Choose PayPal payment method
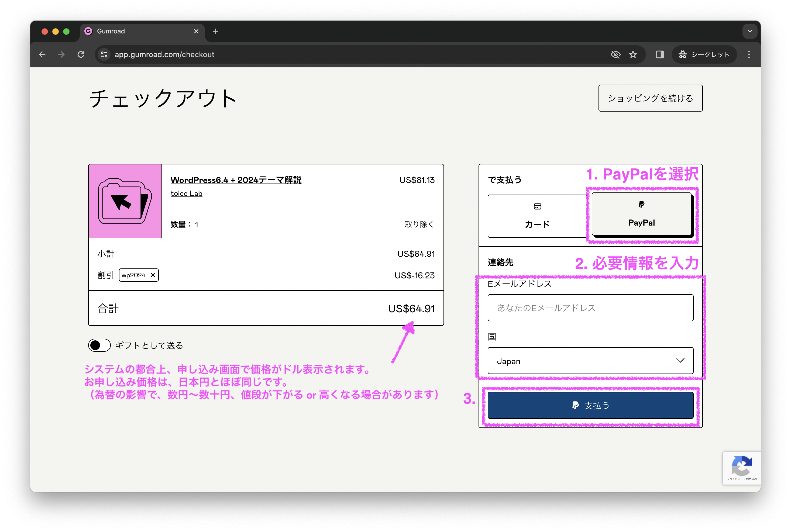791x532 pixels. [641, 214]
